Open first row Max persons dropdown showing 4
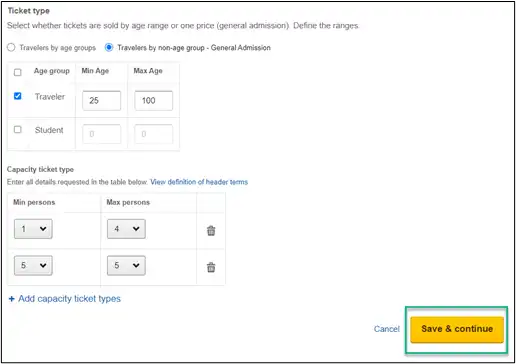Viewport: 516px width, 364px height. [x=126, y=229]
